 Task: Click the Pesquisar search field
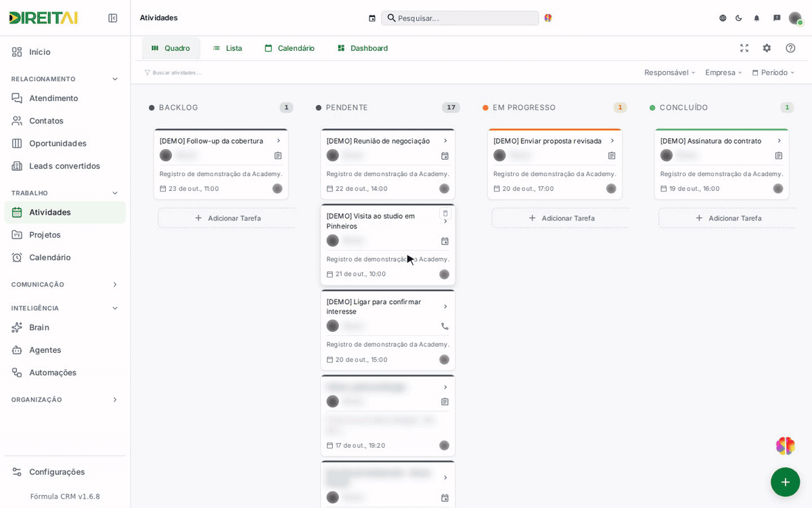pos(460,18)
